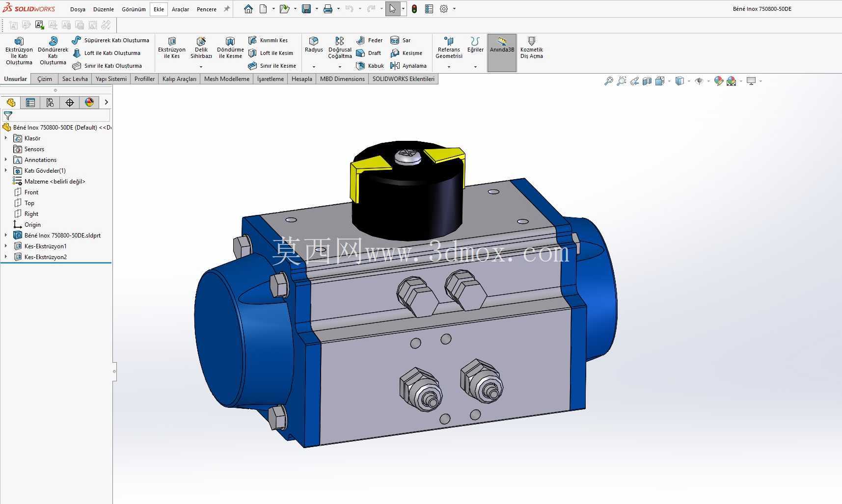Open the Görünüm menu
The width and height of the screenshot is (842, 504).
pos(134,9)
